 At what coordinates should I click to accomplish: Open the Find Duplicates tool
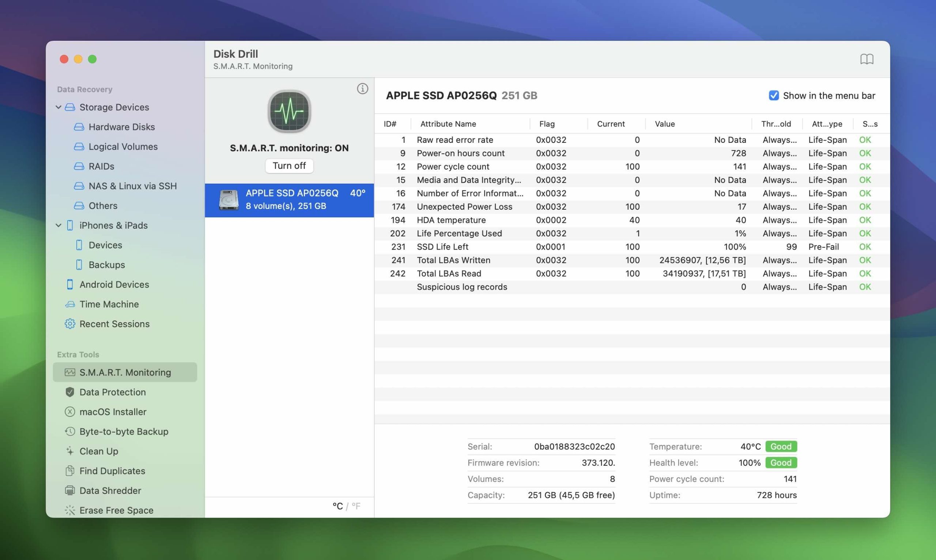(x=112, y=471)
